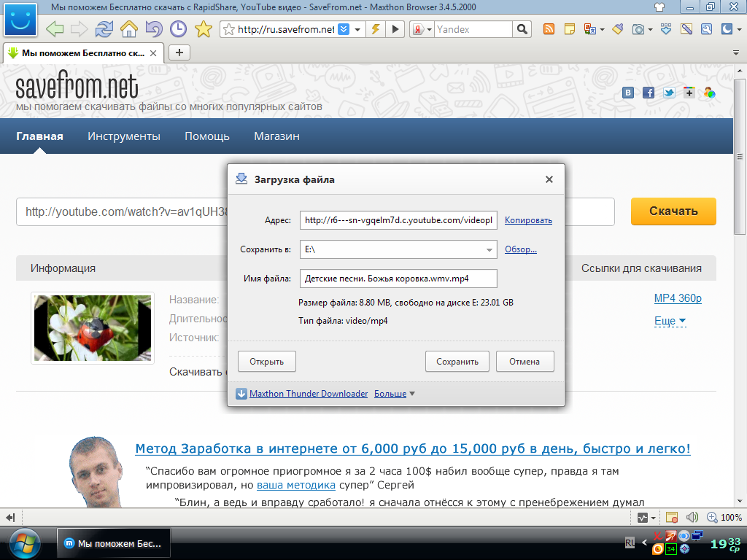Click the Yandex search magnifier icon

[x=522, y=30]
